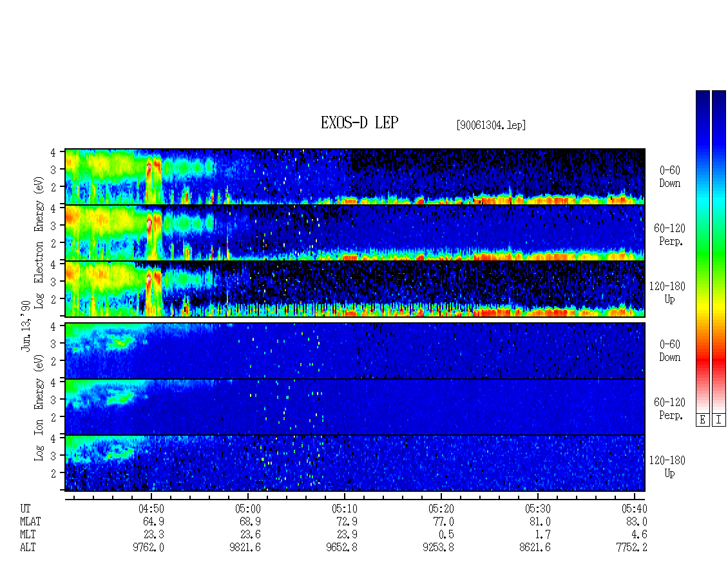Click the MLT value 1.7
Screen dimensions: 728x564
click(542, 535)
